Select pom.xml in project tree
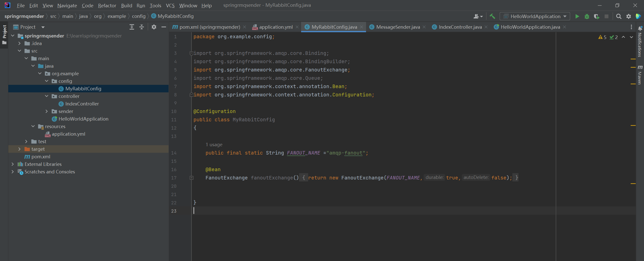This screenshot has height=261, width=644. point(41,157)
